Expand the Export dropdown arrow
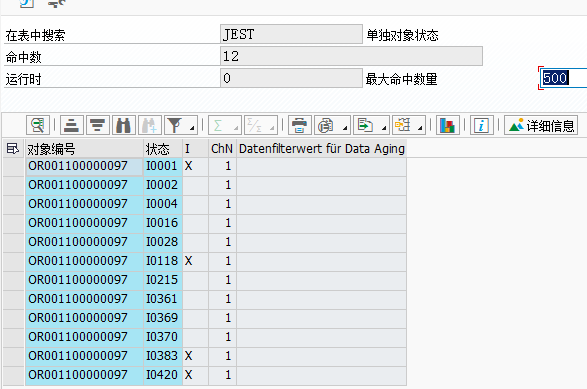The image size is (587, 389). 384,128
